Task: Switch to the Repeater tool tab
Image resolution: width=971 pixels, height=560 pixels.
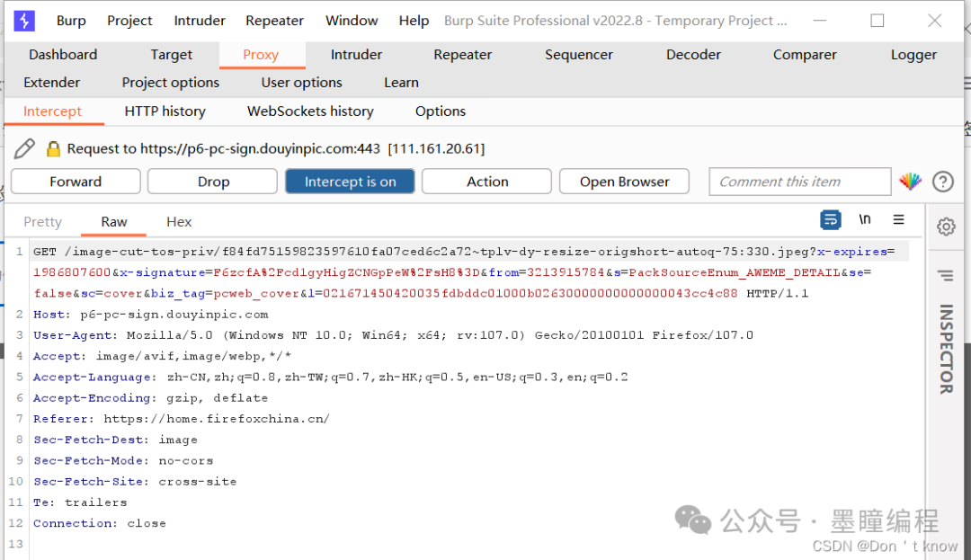Action: [x=463, y=55]
